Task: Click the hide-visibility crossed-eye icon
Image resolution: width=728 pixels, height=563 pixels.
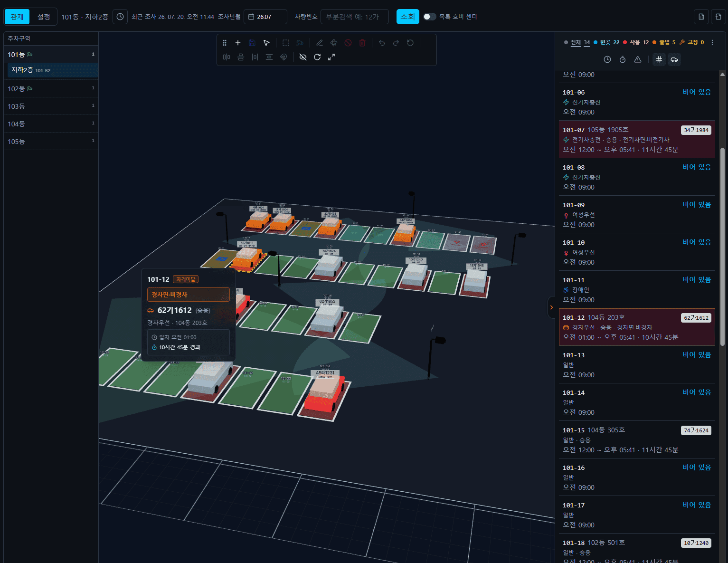Action: click(x=303, y=57)
